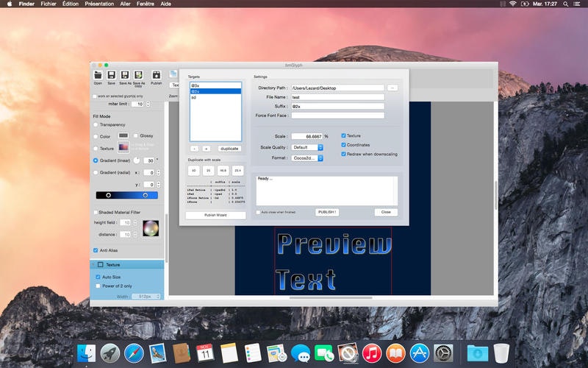Image resolution: width=588 pixels, height=368 pixels.
Task: Click the Open icon in toolbar
Action: [x=98, y=75]
